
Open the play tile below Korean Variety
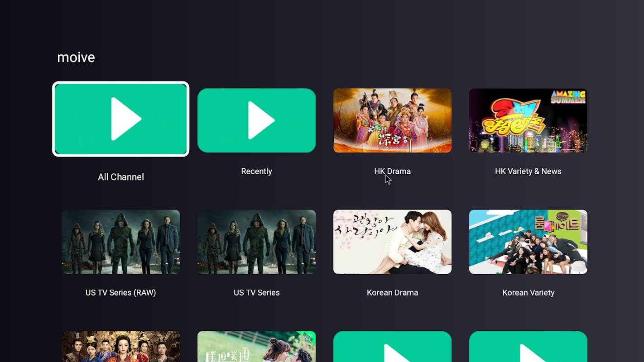coord(528,347)
